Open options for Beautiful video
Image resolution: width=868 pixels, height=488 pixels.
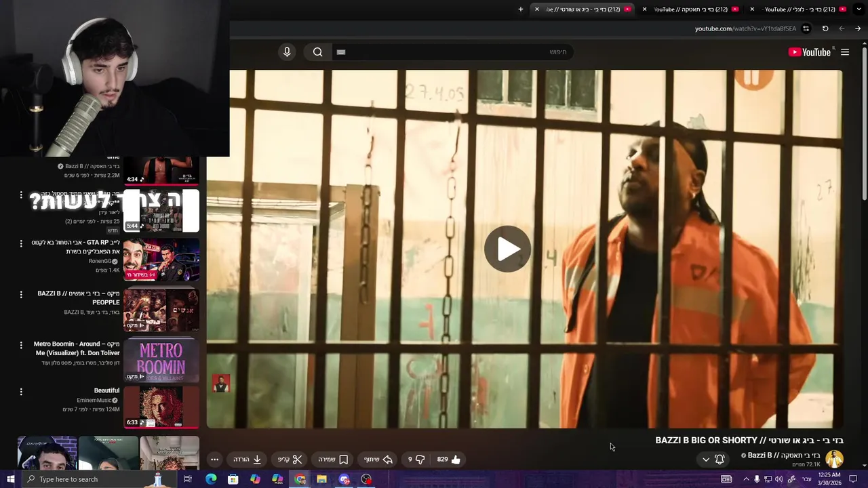pyautogui.click(x=21, y=392)
